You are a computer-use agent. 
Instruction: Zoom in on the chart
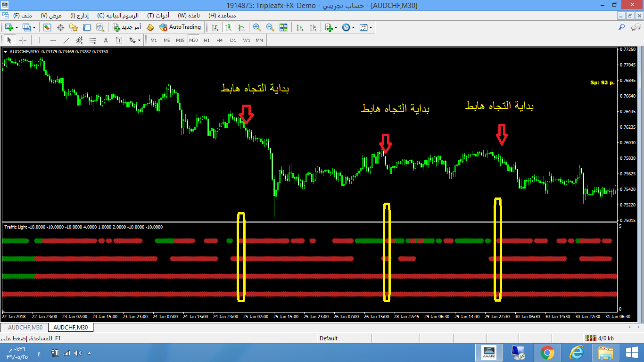click(x=256, y=27)
